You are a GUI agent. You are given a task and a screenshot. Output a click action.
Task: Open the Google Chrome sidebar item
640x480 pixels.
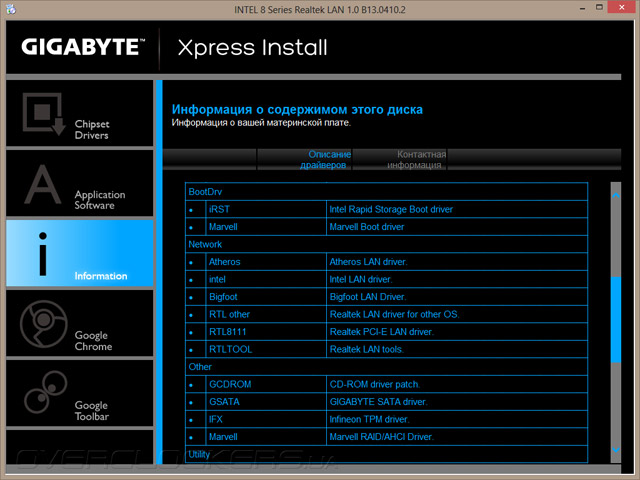click(x=80, y=323)
